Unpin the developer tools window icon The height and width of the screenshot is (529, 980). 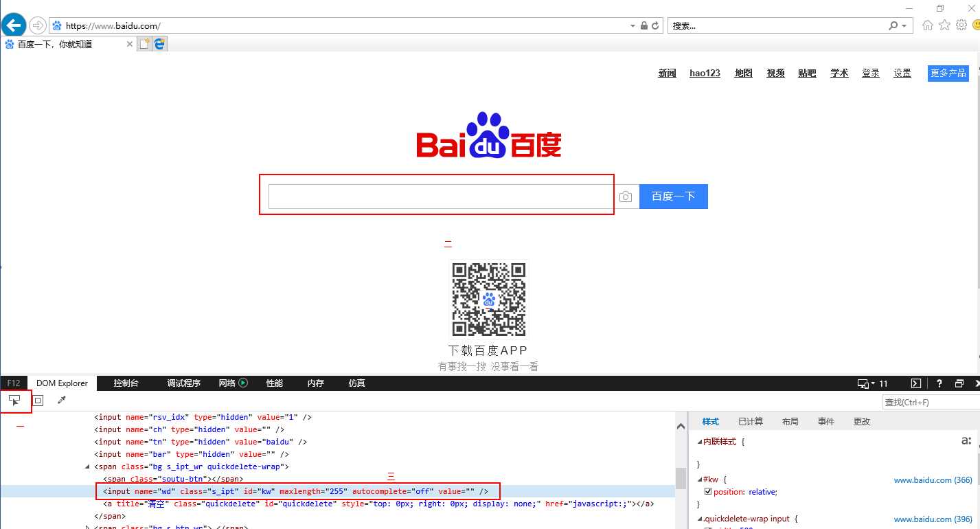point(959,383)
